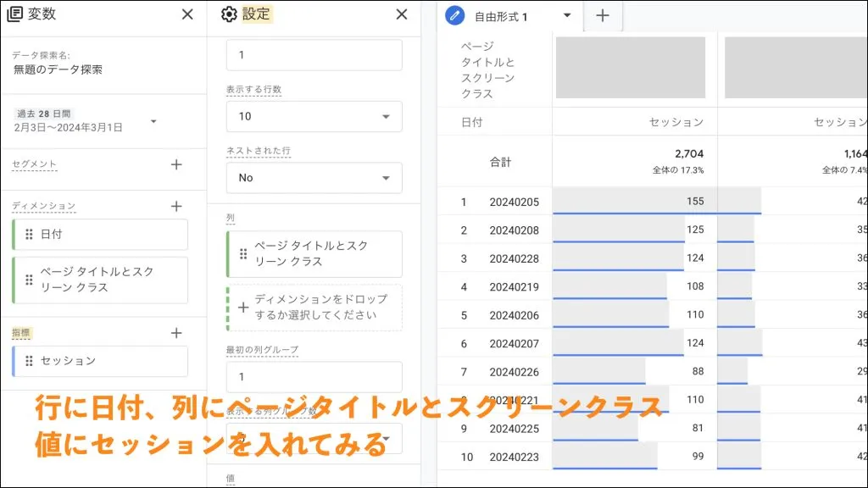Click the 列 section label
Viewport: 868px width, 488px height.
pyautogui.click(x=231, y=218)
